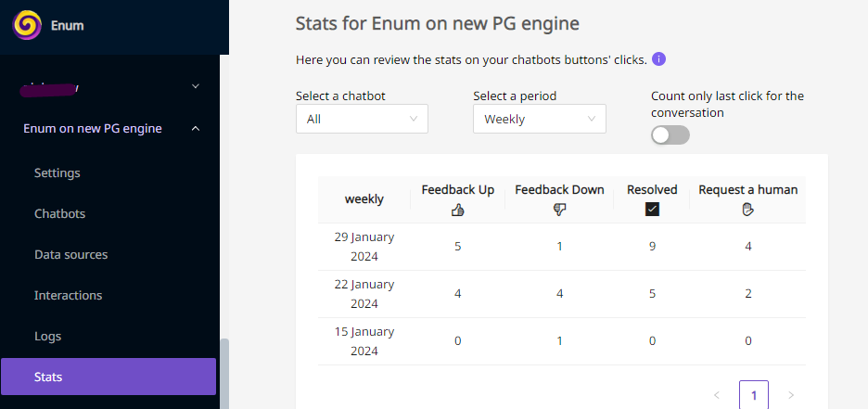
Task: Toggle Count only last click switch
Action: tap(670, 135)
